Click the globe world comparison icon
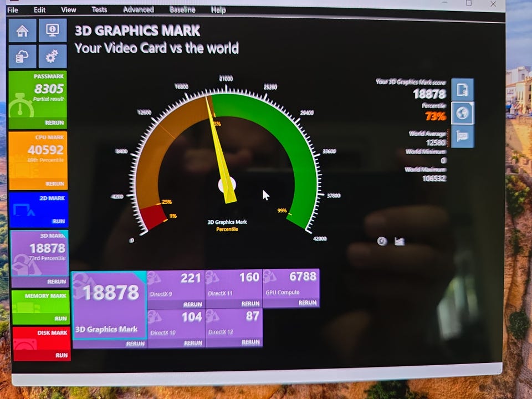Image resolution: width=532 pixels, height=399 pixels. point(462,113)
